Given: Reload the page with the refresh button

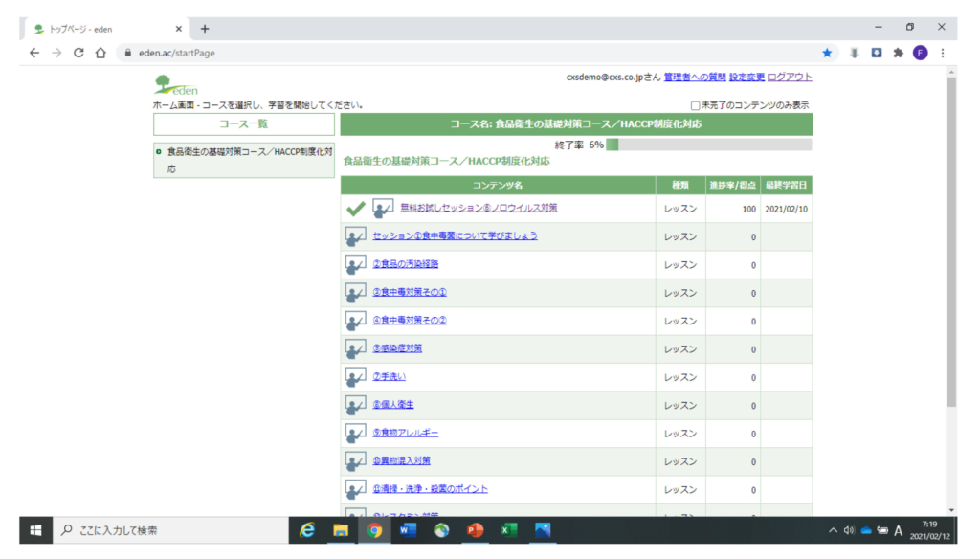Looking at the screenshot, I should [78, 53].
